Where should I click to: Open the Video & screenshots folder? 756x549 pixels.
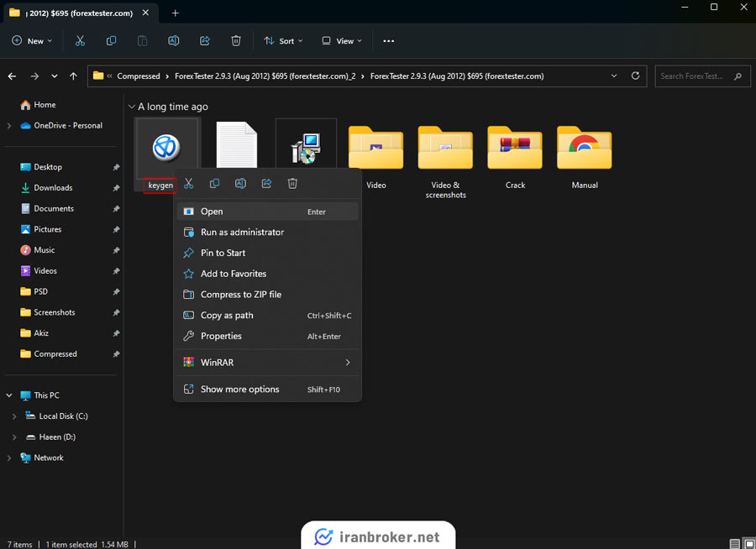[x=445, y=148]
